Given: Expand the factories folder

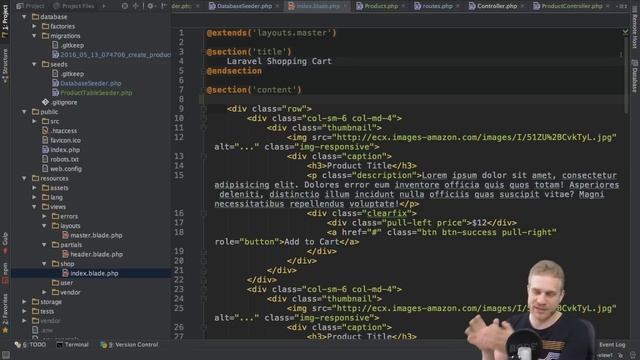Looking at the screenshot, I should [35, 26].
